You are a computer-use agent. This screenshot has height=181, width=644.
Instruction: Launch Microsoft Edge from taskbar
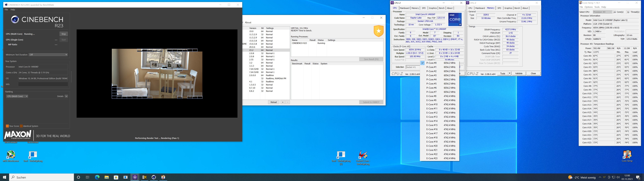(97, 177)
